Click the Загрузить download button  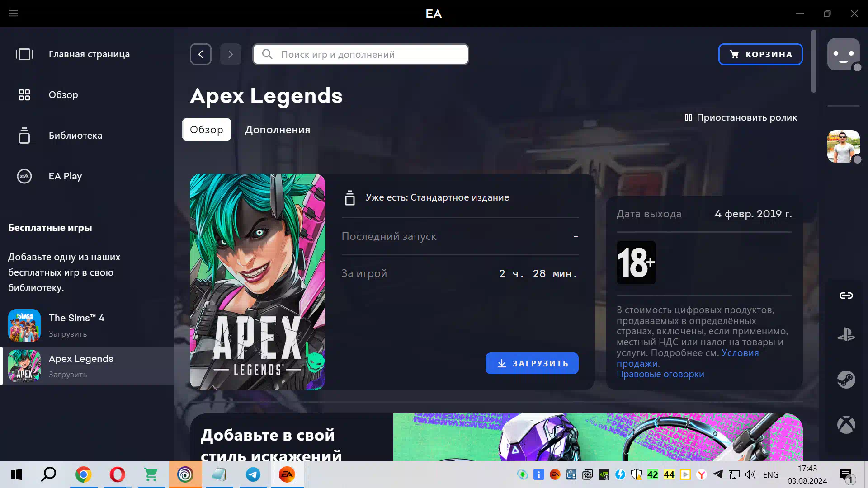coord(532,363)
